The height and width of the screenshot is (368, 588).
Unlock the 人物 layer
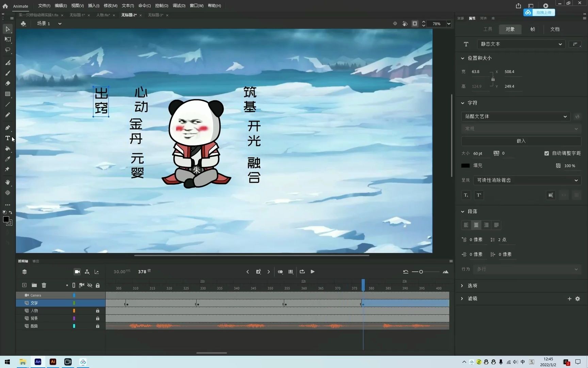[98, 311]
